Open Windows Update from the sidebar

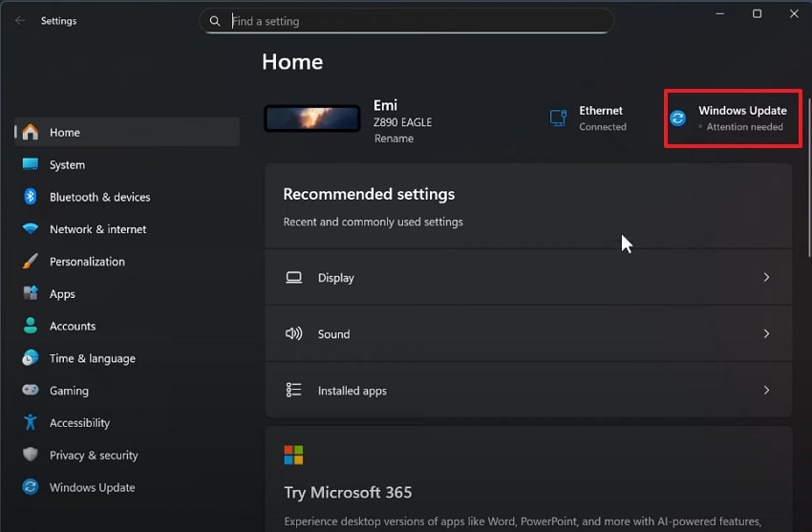click(x=92, y=487)
